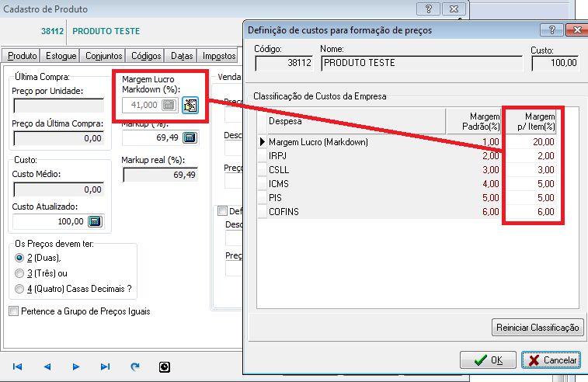This screenshot has width=588, height=382.
Task: Switch to the Estoque tab
Action: click(61, 56)
